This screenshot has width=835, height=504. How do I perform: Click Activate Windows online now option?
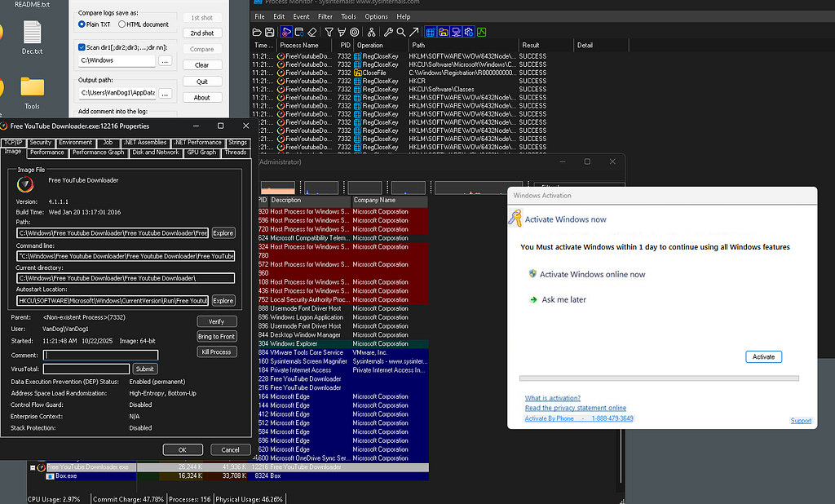592,274
